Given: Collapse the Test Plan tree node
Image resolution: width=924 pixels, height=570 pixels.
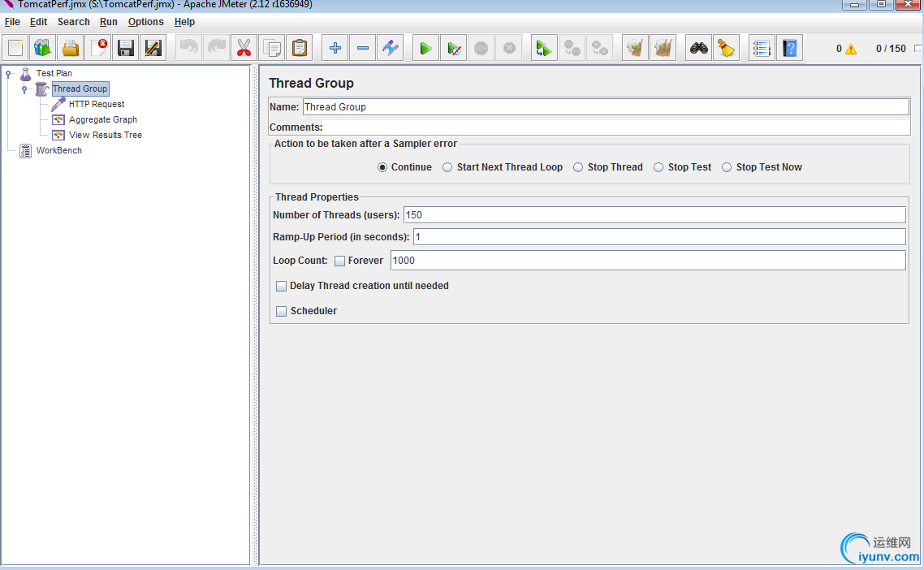Looking at the screenshot, I should tap(9, 74).
